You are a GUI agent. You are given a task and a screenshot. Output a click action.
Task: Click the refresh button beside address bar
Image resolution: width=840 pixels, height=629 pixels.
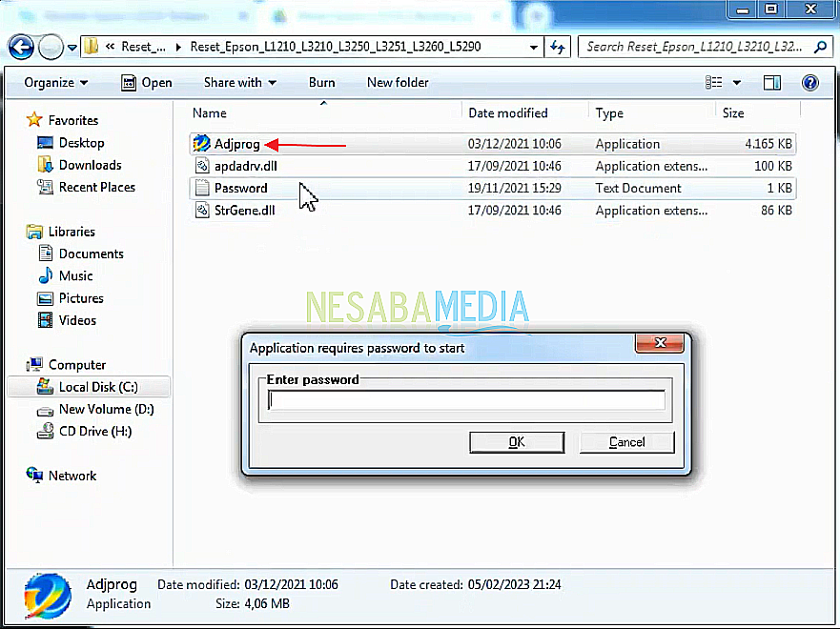coord(558,46)
